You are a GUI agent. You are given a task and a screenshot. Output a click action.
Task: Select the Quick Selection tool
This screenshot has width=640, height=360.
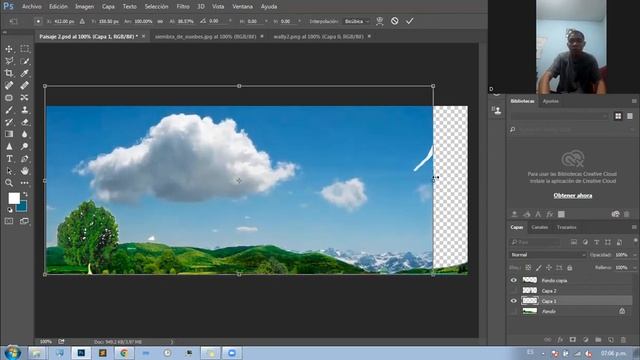click(x=24, y=61)
